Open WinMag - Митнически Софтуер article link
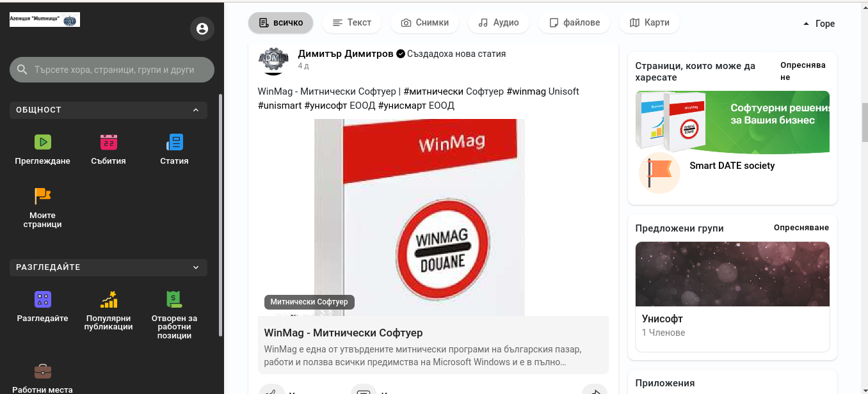This screenshot has width=868, height=394. point(344,333)
